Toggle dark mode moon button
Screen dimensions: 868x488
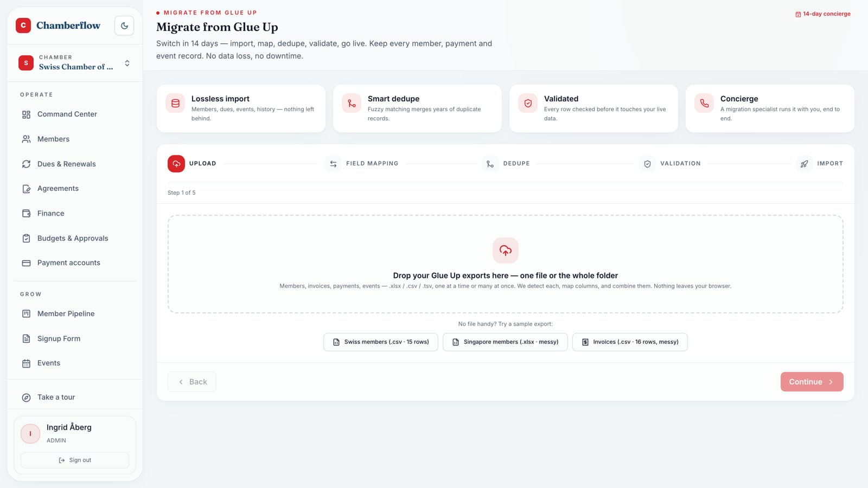(124, 25)
